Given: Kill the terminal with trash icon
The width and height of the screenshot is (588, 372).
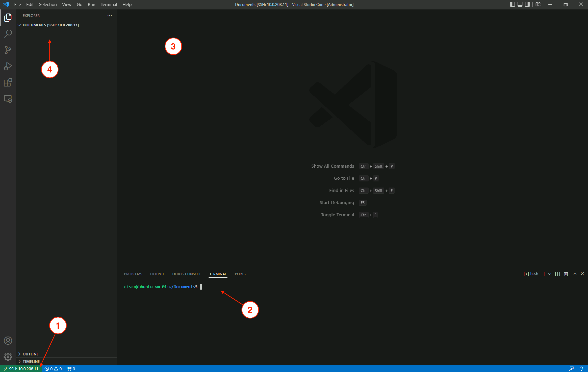Looking at the screenshot, I should [x=566, y=274].
